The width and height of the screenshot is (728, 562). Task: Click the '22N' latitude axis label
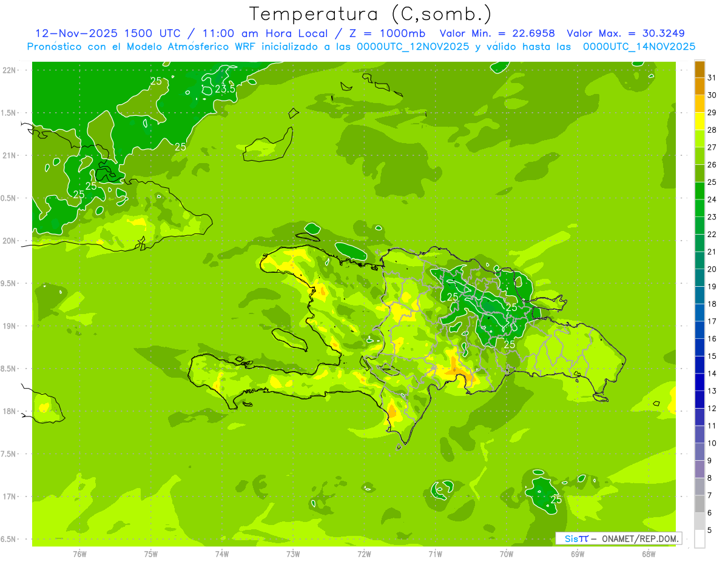coord(10,70)
